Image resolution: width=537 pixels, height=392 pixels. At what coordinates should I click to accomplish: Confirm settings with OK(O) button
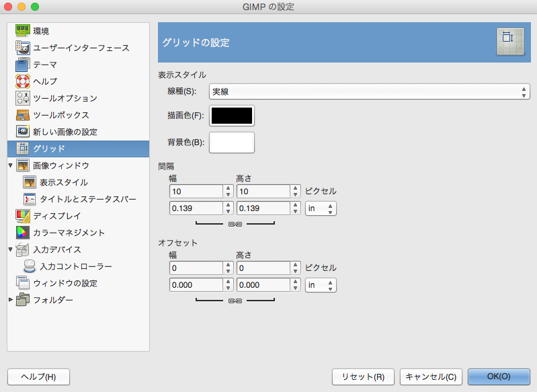pos(499,377)
